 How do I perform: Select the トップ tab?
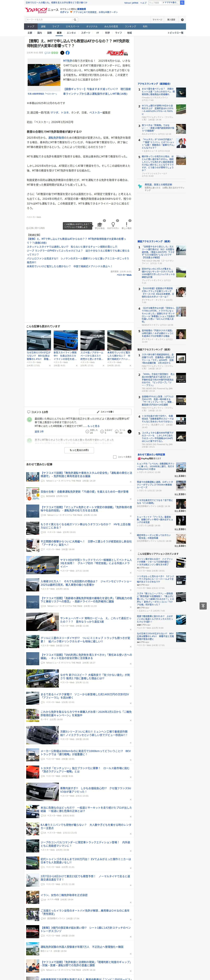(31, 27)
